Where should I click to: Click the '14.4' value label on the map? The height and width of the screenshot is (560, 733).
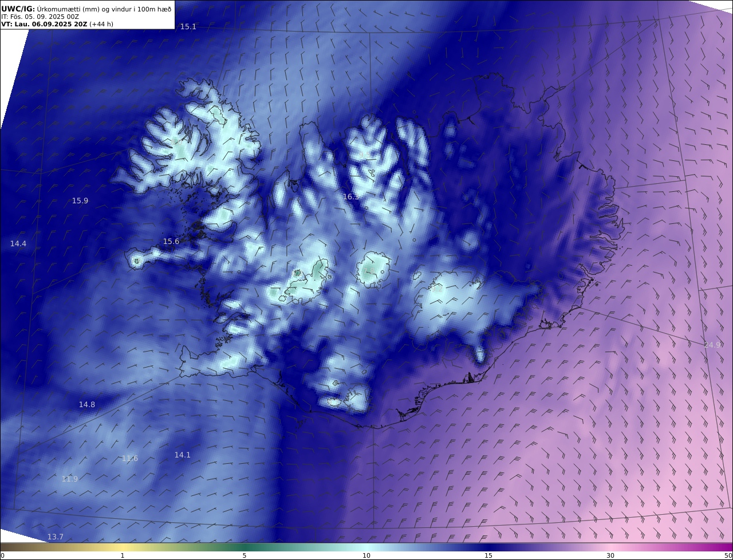[x=18, y=244]
